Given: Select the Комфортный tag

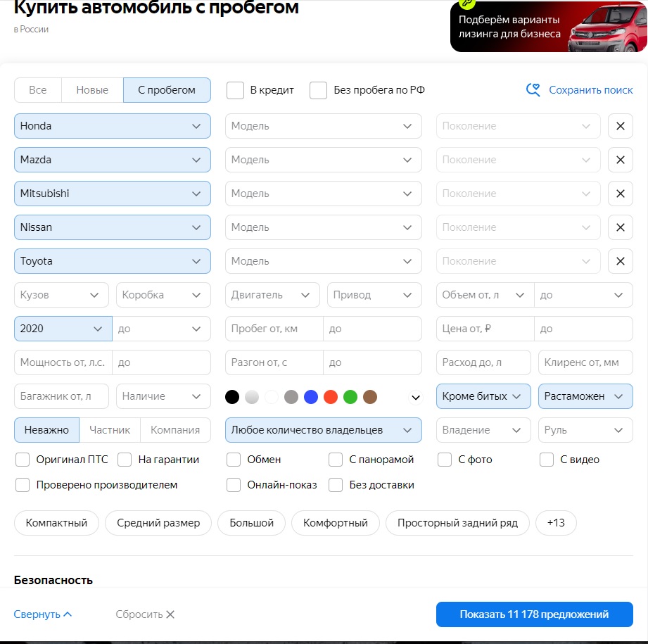Looking at the screenshot, I should (335, 523).
